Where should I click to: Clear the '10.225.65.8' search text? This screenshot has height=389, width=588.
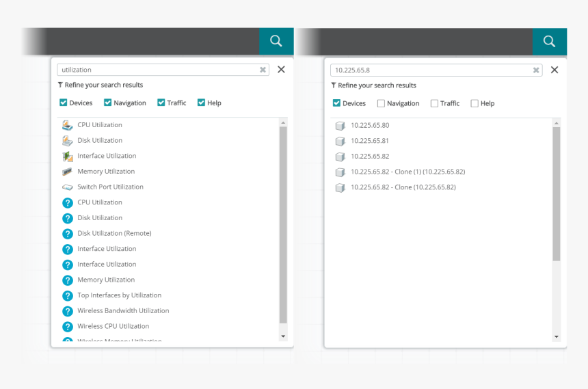click(x=536, y=70)
